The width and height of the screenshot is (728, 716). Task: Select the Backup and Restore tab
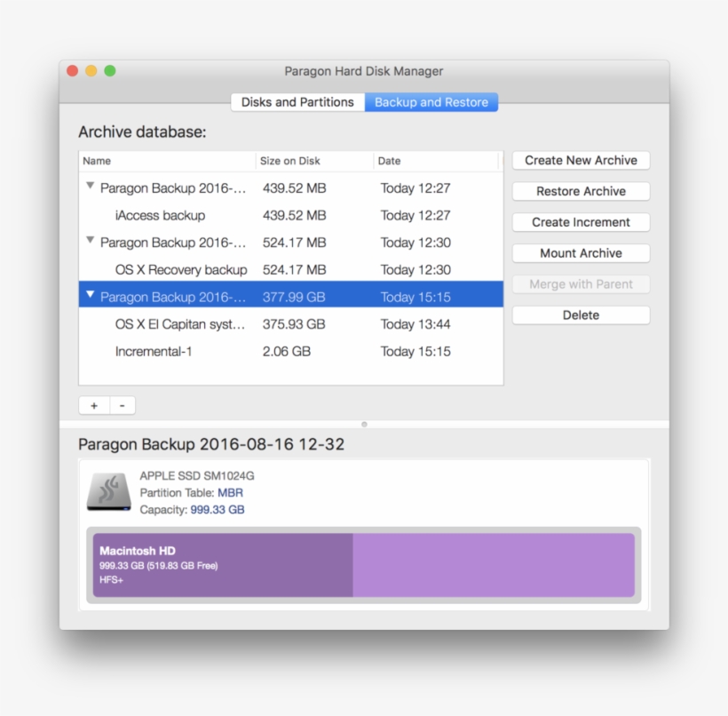click(x=431, y=102)
